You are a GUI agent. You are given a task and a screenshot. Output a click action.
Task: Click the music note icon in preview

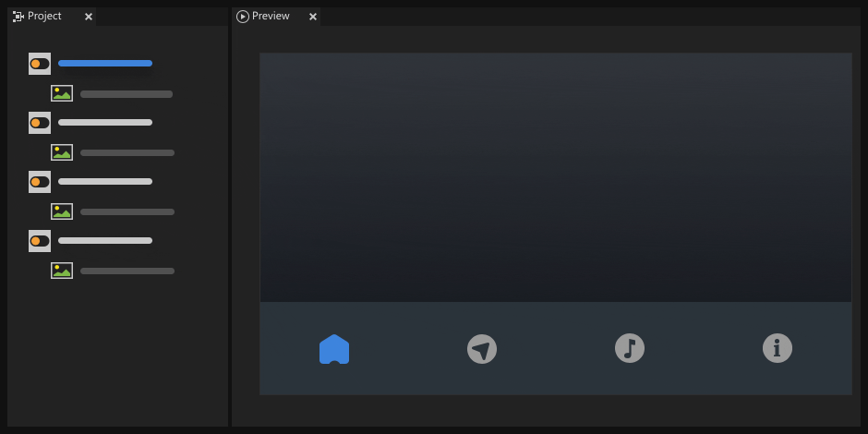tap(630, 348)
